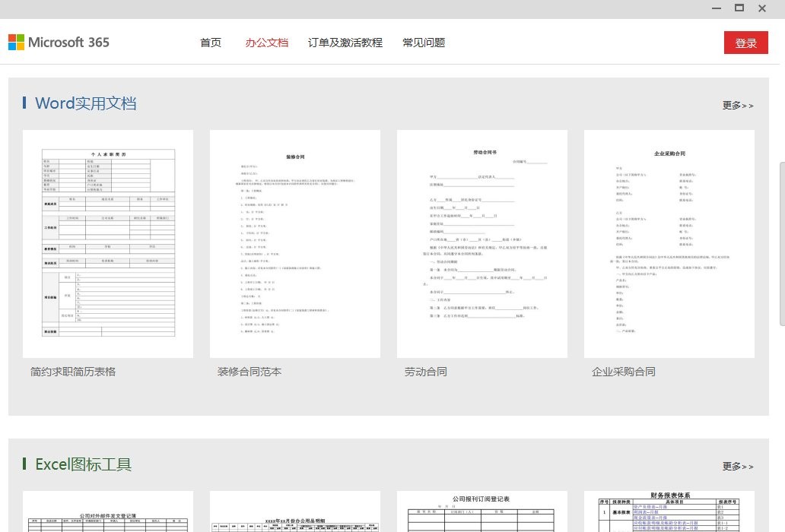The height and width of the screenshot is (532, 785).
Task: Click the Microsoft 365 logo
Action: [x=59, y=43]
